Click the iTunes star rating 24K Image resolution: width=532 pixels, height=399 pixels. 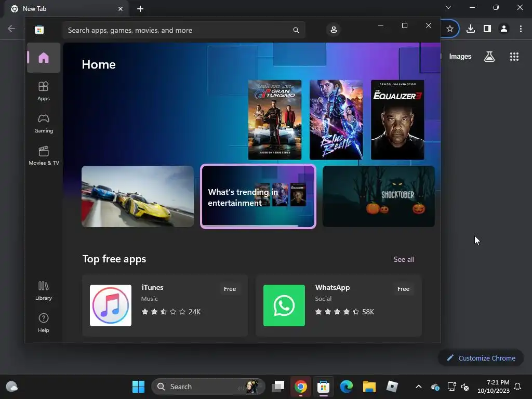[x=171, y=312]
